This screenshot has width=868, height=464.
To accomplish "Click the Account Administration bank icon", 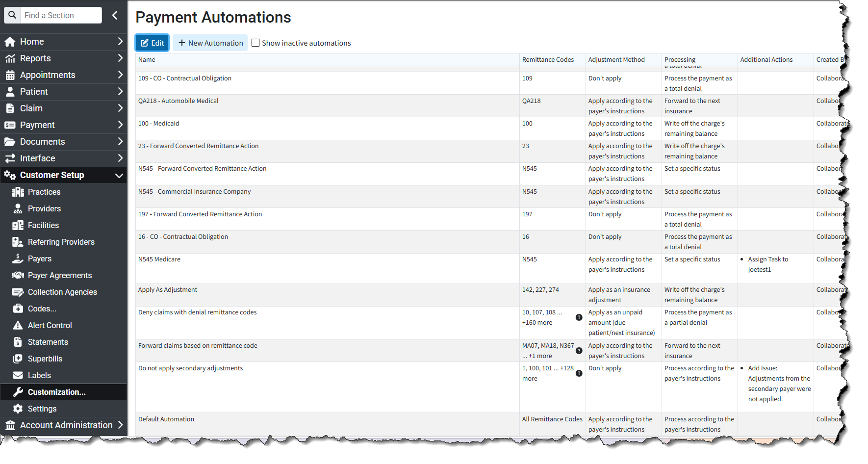I will coord(10,425).
